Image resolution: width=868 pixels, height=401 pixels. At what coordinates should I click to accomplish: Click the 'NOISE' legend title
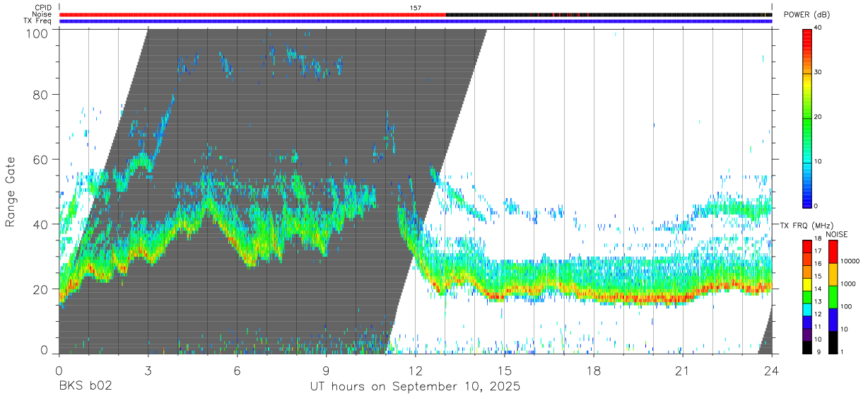(x=836, y=234)
